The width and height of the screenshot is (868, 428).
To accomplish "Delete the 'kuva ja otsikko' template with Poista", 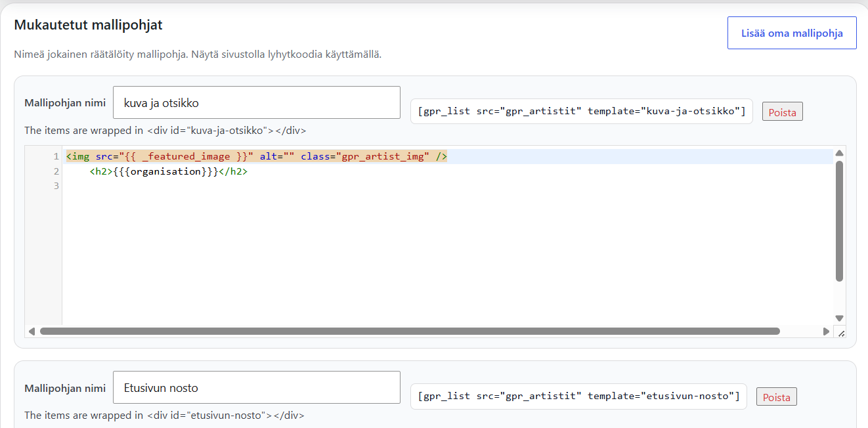I will click(x=782, y=112).
